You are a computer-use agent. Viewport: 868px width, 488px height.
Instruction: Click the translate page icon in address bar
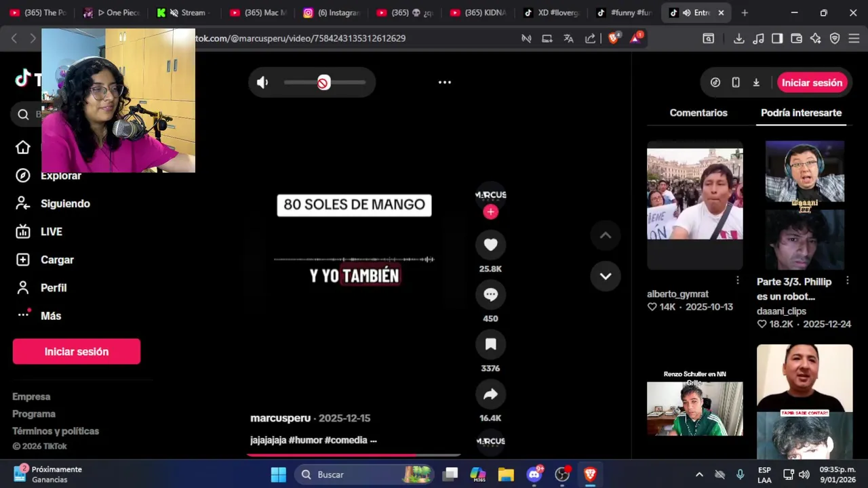[x=568, y=39]
